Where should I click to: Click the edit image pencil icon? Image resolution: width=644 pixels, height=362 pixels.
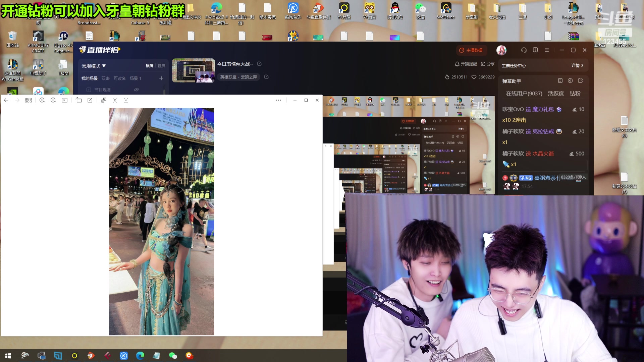tap(90, 100)
